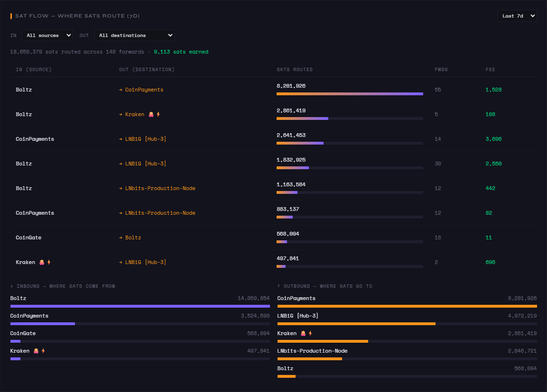
Task: Click octopus icon next to Kraken in Outbound list
Action: 303,334
